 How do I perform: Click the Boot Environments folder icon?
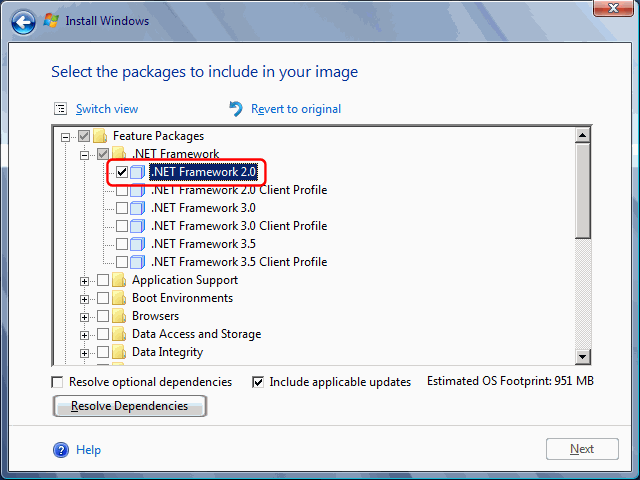(x=119, y=298)
